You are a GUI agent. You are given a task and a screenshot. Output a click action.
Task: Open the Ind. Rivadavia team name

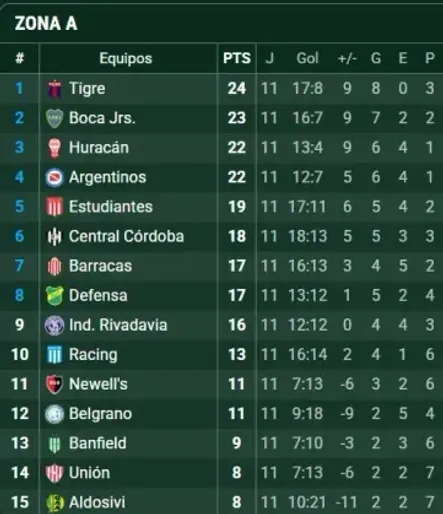click(118, 325)
